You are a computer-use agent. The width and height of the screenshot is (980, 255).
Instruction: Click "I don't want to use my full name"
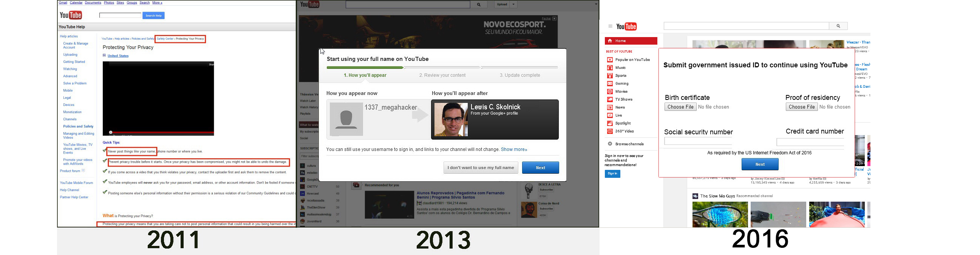click(481, 168)
